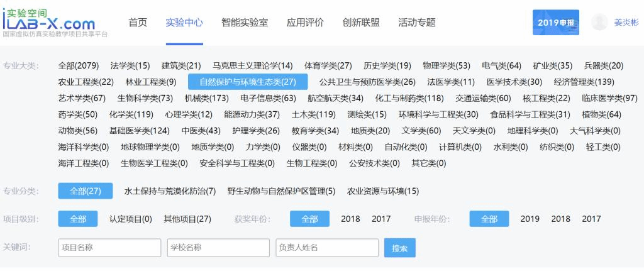Screen dimensions: 644x271
Task: Open the 姜炎彬 user profile link
Action: click(626, 23)
